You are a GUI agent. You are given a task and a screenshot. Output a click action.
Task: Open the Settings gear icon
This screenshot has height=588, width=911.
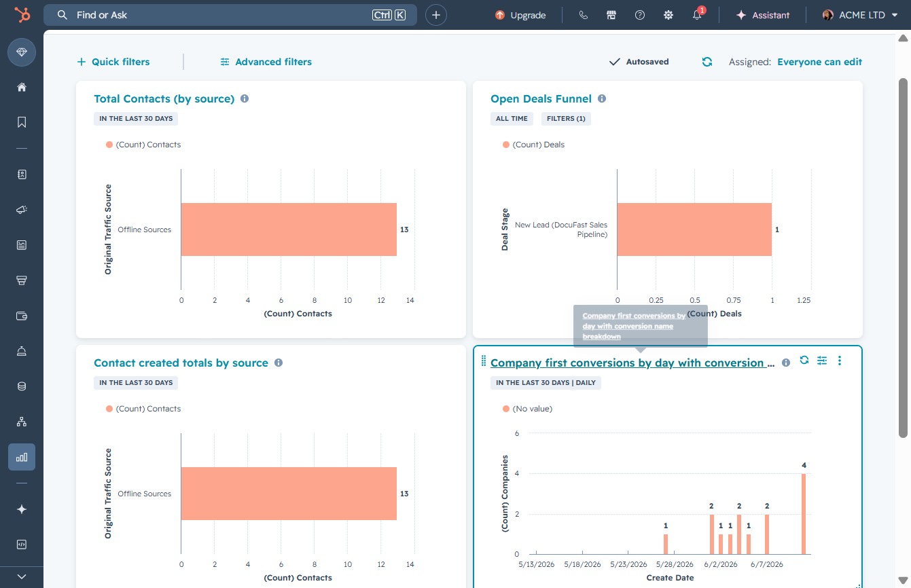[x=668, y=15]
